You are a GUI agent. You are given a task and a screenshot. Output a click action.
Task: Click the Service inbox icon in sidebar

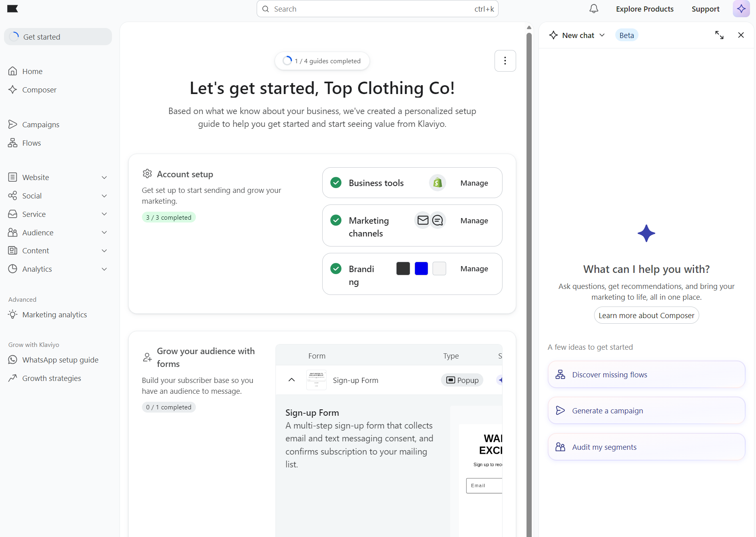pyautogui.click(x=13, y=214)
